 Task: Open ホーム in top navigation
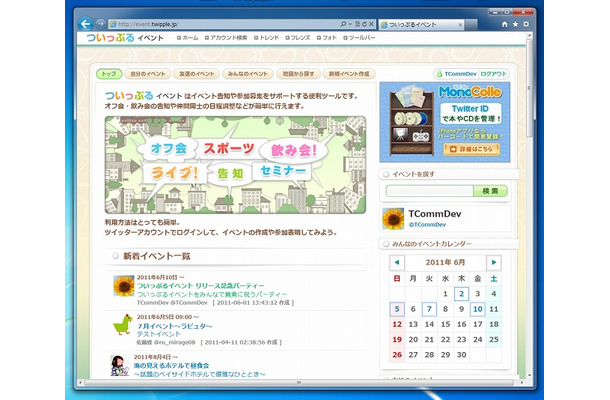point(188,38)
